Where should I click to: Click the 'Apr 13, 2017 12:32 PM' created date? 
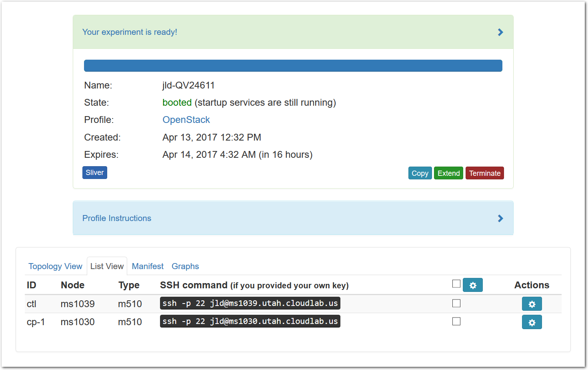212,137
